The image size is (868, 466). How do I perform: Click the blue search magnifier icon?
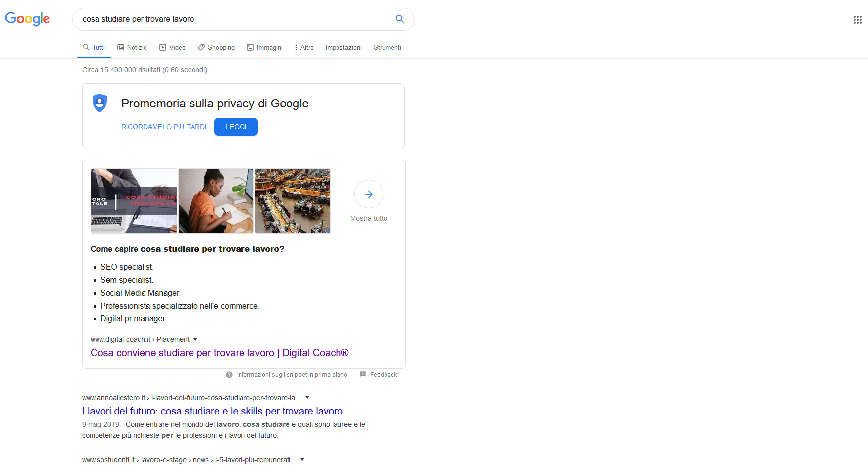coord(400,19)
